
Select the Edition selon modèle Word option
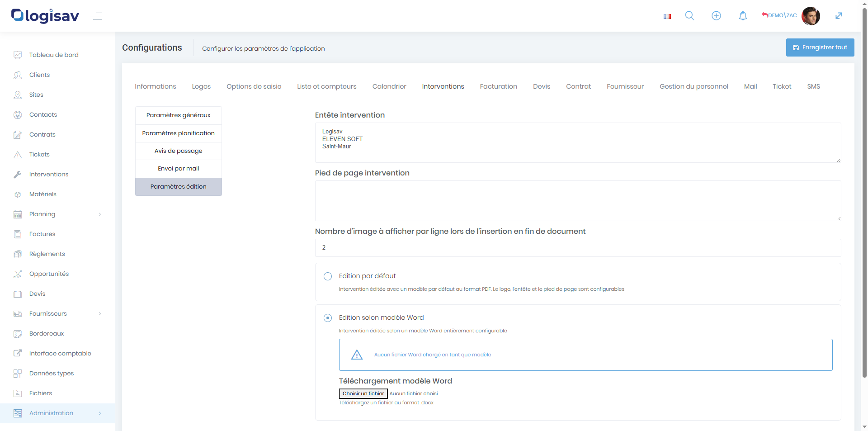coord(328,318)
